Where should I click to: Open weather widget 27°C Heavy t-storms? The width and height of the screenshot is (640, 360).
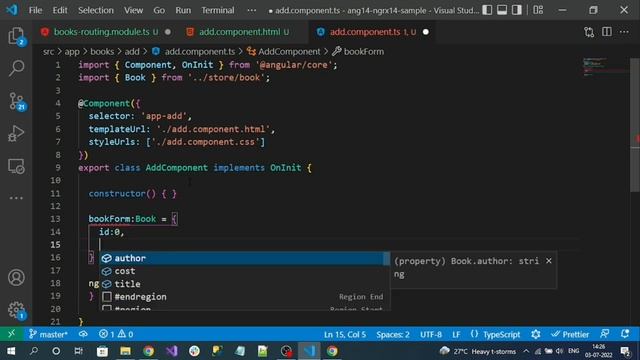(x=478, y=351)
